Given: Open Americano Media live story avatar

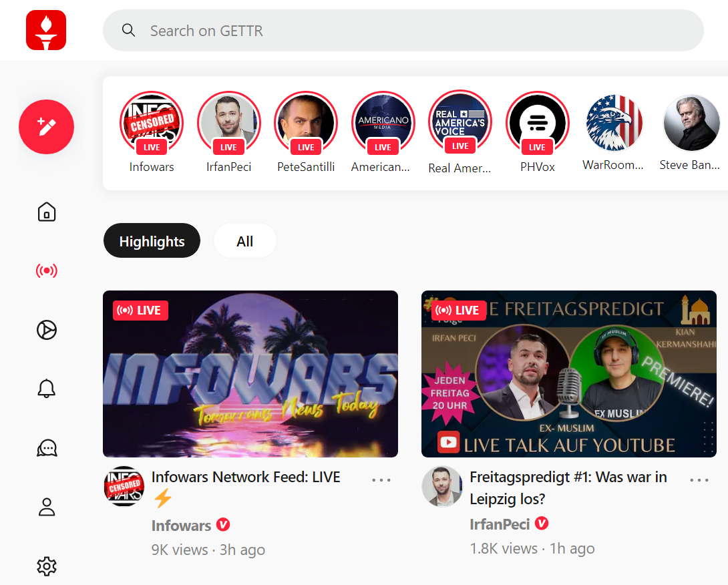Looking at the screenshot, I should [383, 123].
